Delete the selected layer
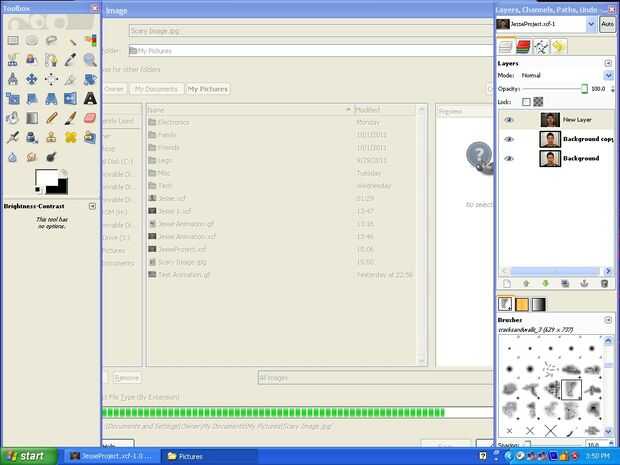 [x=604, y=284]
